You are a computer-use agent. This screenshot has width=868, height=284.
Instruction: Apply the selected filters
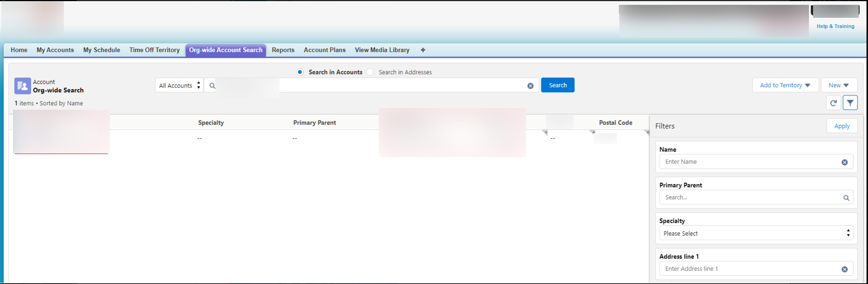pos(842,126)
